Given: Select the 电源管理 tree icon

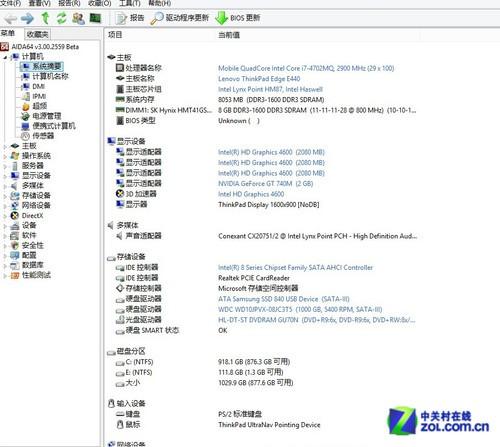Looking at the screenshot, I should (x=25, y=116).
